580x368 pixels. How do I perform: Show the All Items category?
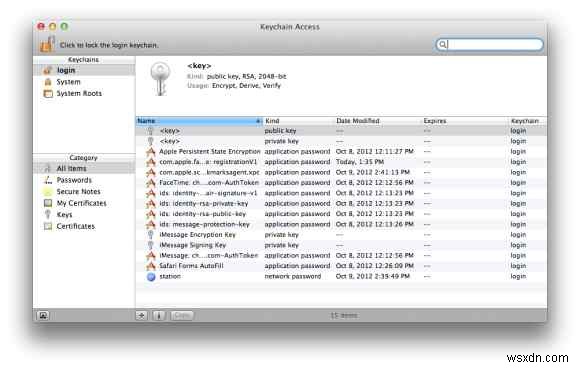click(x=84, y=168)
